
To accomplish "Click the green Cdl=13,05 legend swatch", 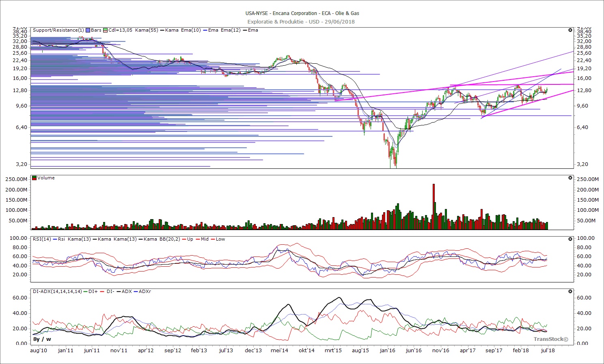I will 106,30.
